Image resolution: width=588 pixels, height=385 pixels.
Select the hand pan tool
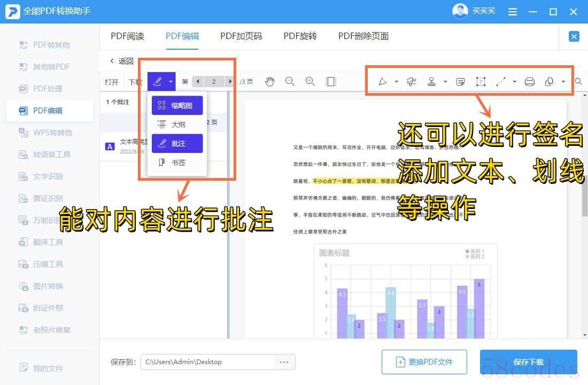pos(270,81)
